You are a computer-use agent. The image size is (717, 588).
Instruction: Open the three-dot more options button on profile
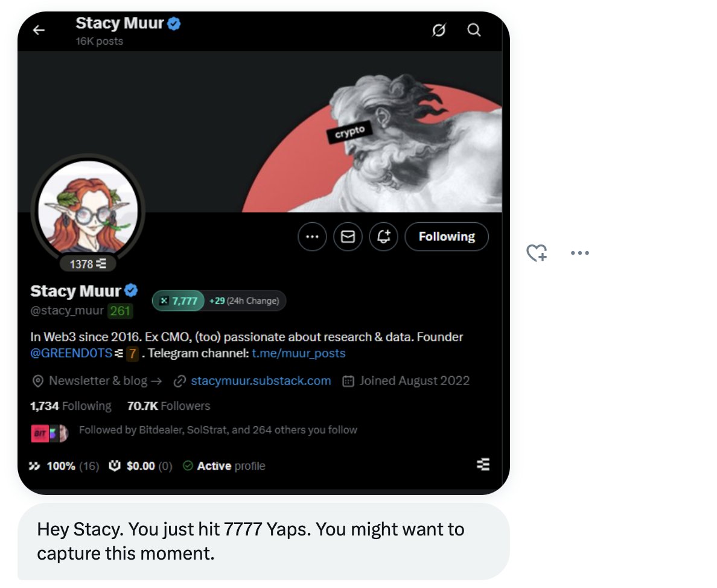[312, 237]
